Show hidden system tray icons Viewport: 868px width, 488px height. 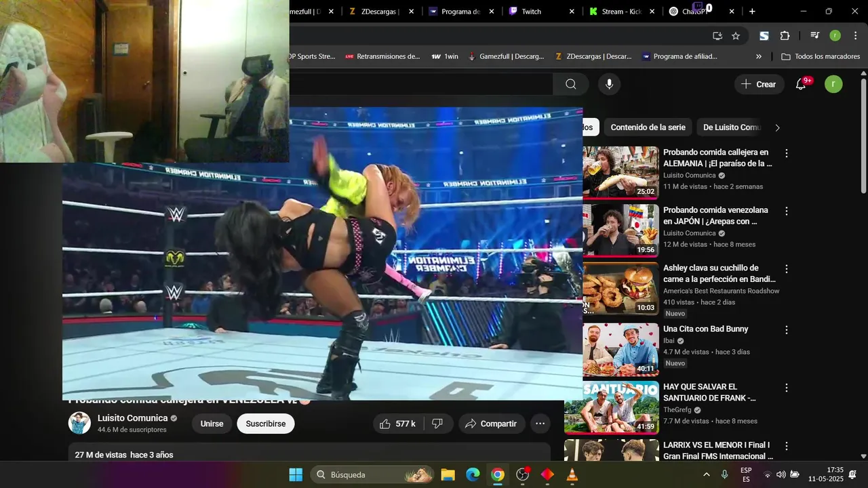coord(707,474)
